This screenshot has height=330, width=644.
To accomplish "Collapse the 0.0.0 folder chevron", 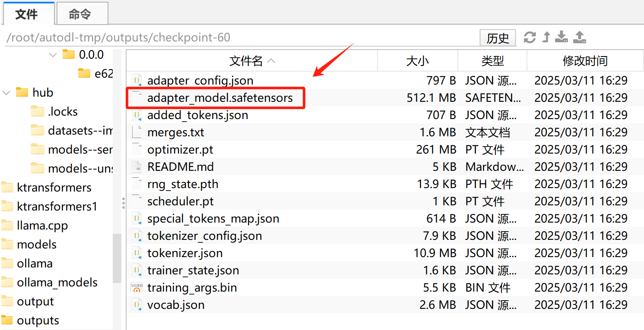I will coord(53,55).
